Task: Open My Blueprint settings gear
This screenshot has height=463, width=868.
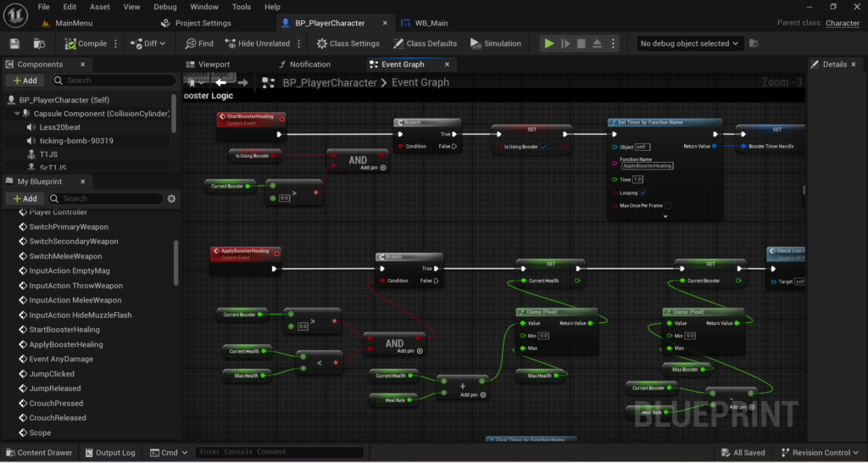Action: tap(171, 198)
